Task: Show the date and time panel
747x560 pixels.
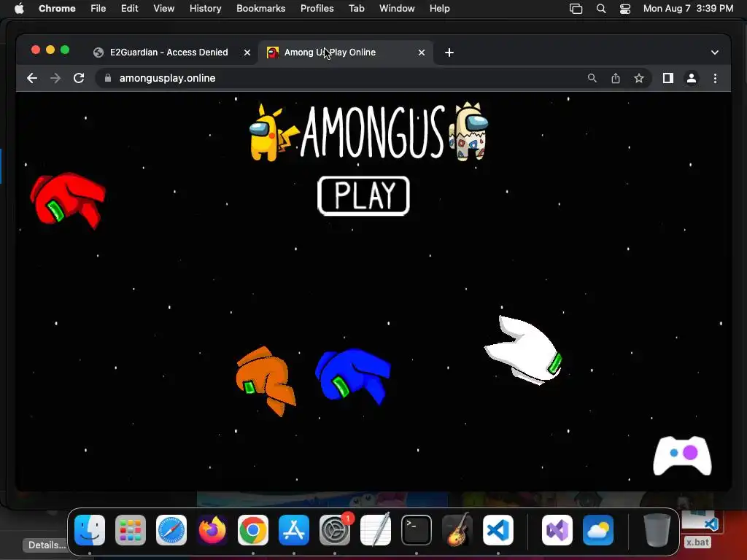Action: click(x=689, y=9)
